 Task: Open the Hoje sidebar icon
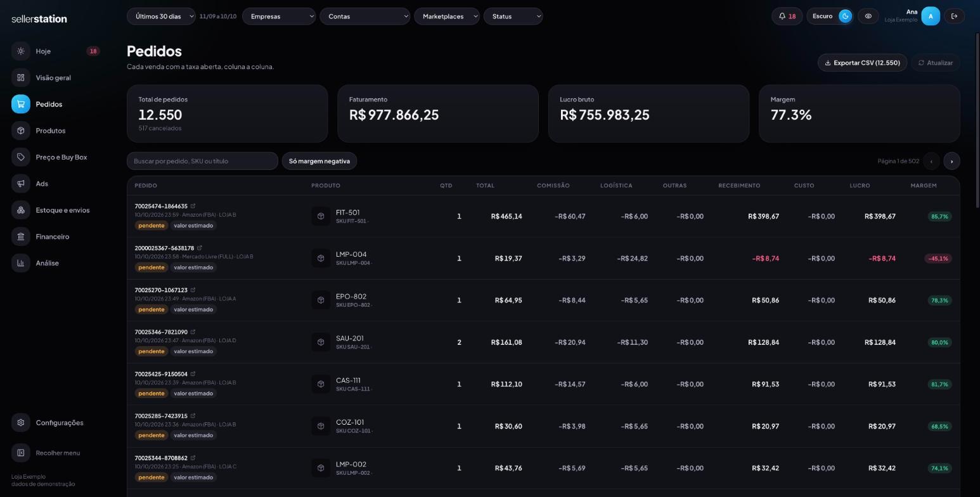coord(21,51)
